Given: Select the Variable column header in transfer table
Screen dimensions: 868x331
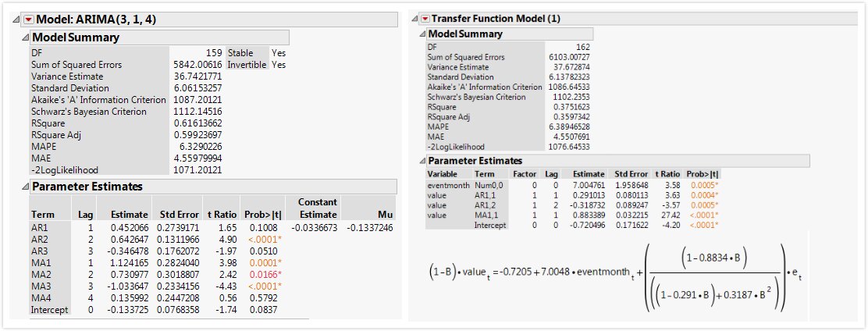Looking at the screenshot, I should coord(440,174).
